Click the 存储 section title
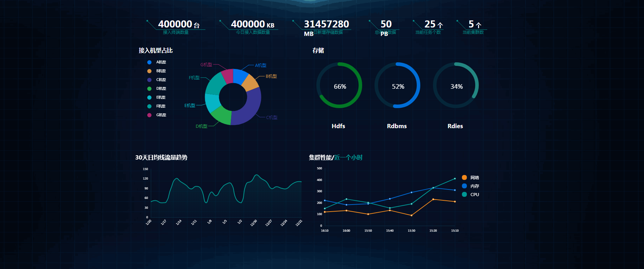Screen dimensions: 644x269 point(318,51)
